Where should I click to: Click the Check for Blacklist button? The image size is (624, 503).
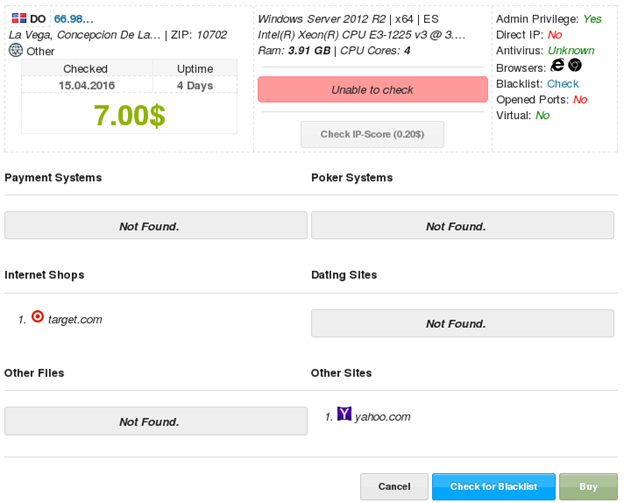(x=493, y=487)
